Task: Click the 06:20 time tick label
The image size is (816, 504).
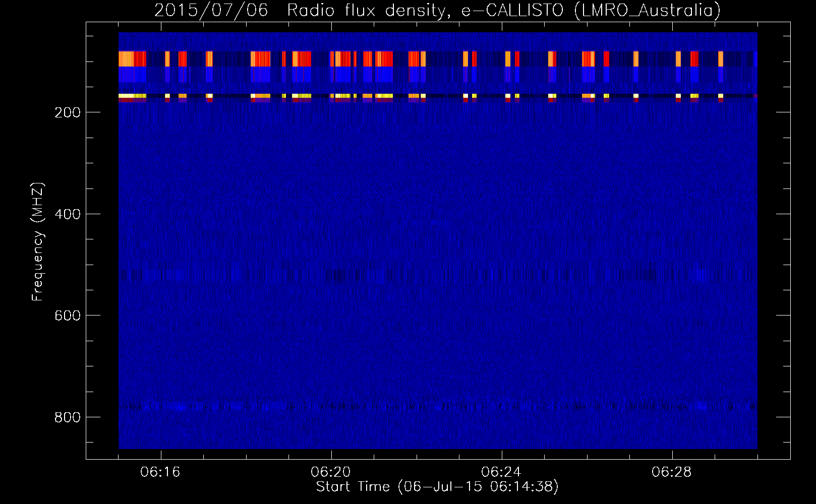Action: click(x=331, y=472)
